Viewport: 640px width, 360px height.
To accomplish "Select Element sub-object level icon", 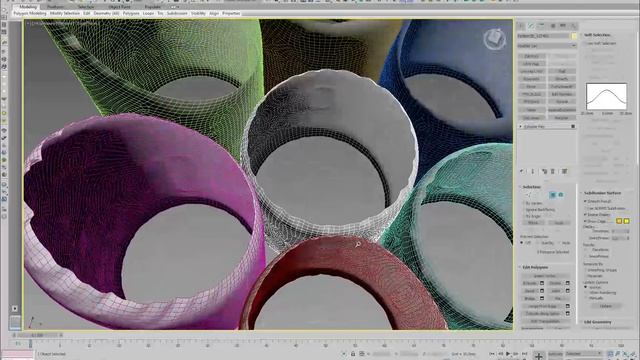I will click(x=561, y=195).
